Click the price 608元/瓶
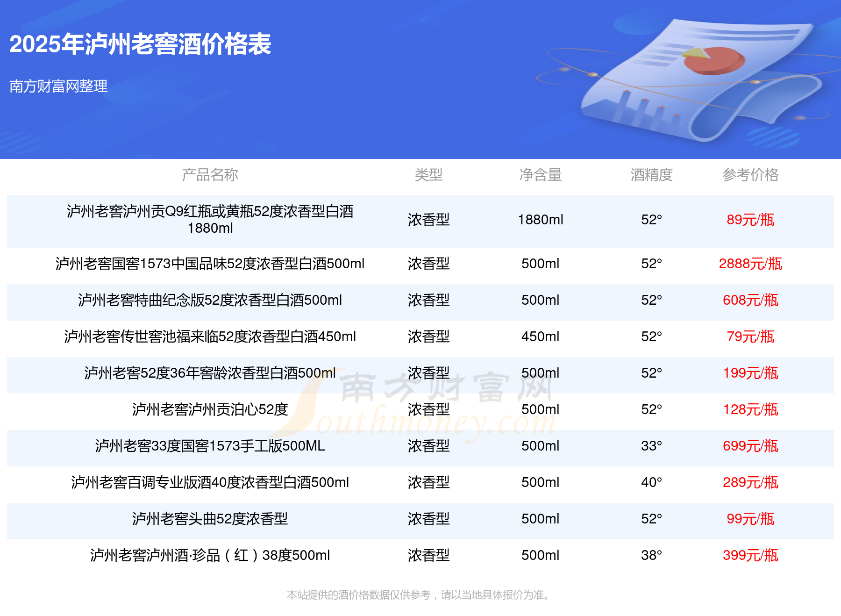841x616 pixels. coord(750,300)
